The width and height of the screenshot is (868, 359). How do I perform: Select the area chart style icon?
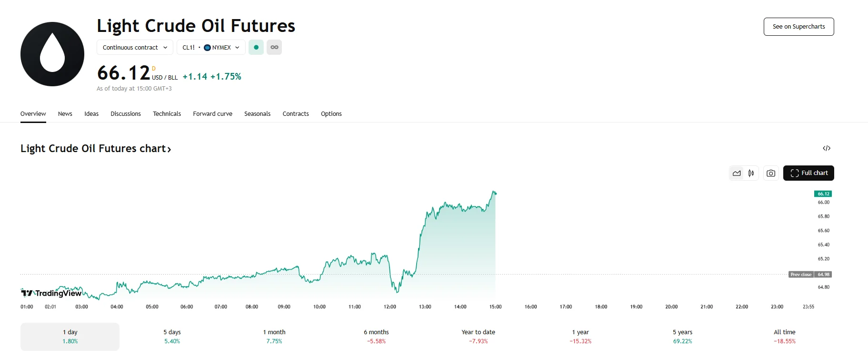[736, 173]
